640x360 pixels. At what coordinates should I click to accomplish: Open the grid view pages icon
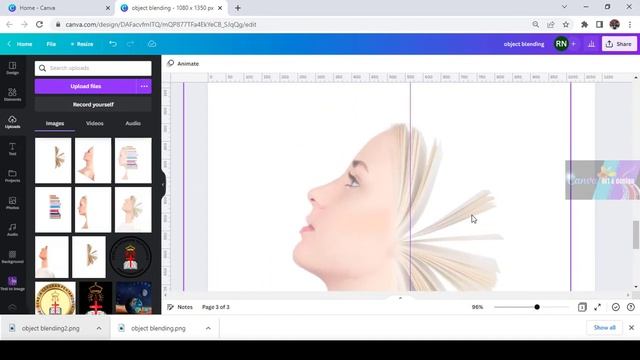(x=582, y=307)
